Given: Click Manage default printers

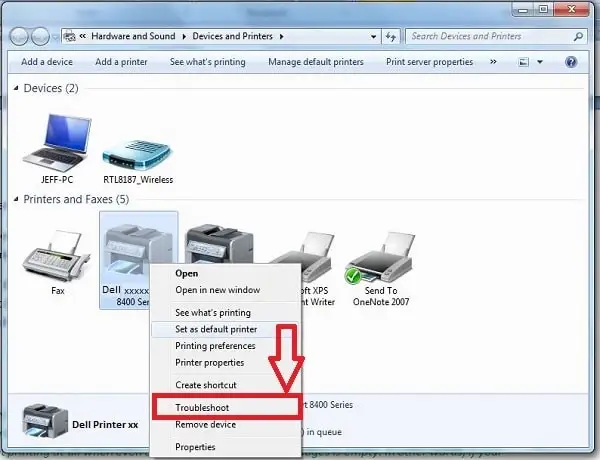Looking at the screenshot, I should tap(316, 62).
